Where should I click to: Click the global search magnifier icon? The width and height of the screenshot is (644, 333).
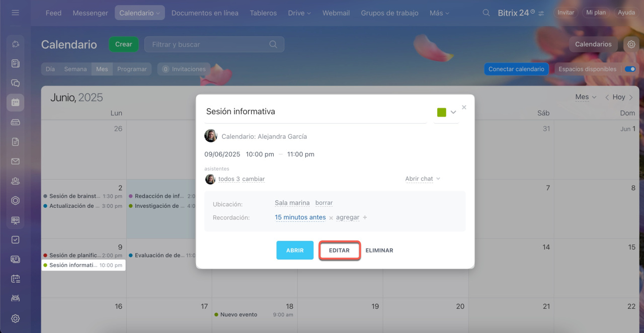tap(486, 13)
